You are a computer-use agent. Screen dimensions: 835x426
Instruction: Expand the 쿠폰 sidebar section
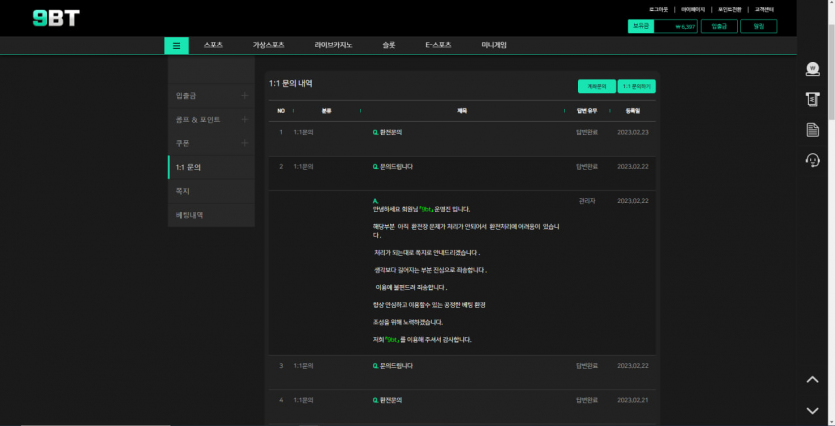tap(244, 143)
